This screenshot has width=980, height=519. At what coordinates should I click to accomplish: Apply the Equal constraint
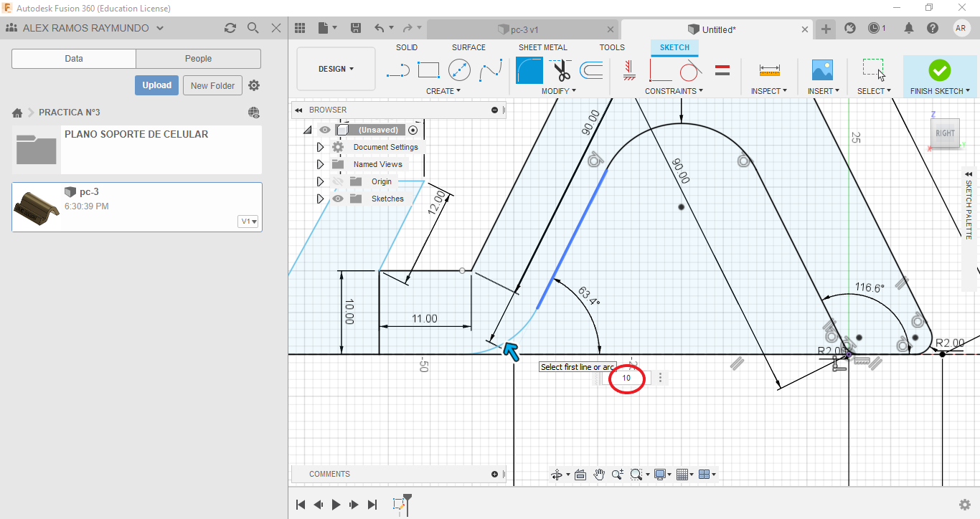pyautogui.click(x=722, y=70)
